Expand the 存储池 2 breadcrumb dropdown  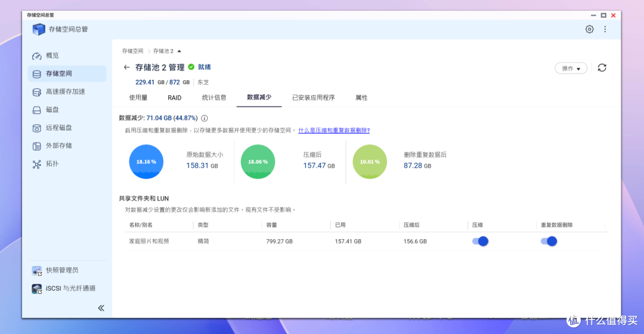click(179, 51)
